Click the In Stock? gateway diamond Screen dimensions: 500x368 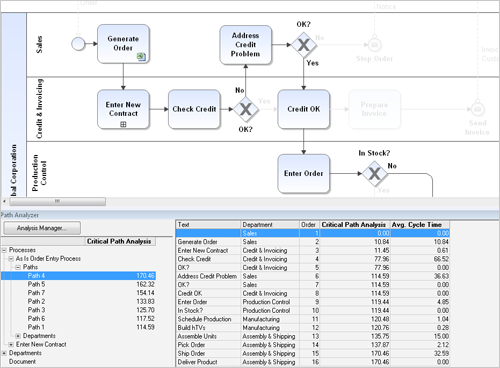click(x=374, y=173)
